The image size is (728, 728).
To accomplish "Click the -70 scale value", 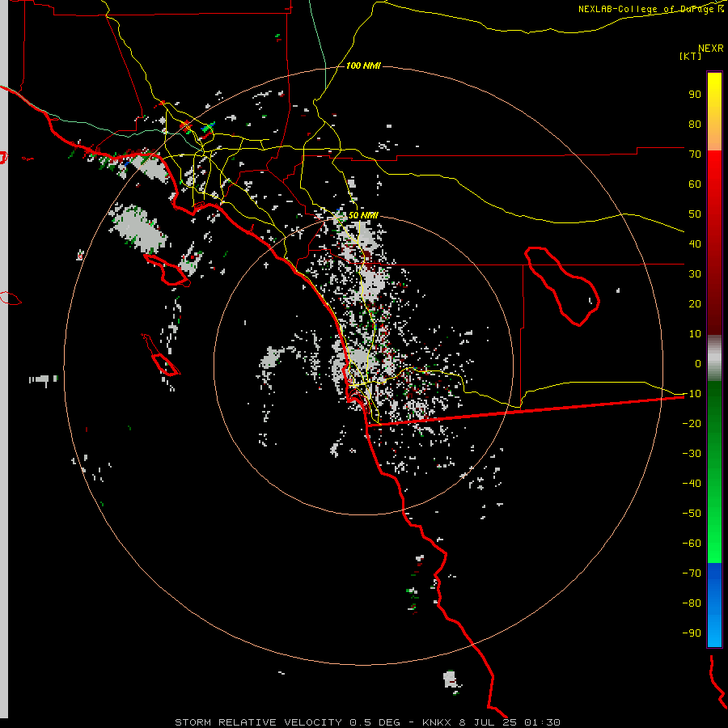I will [x=692, y=573].
